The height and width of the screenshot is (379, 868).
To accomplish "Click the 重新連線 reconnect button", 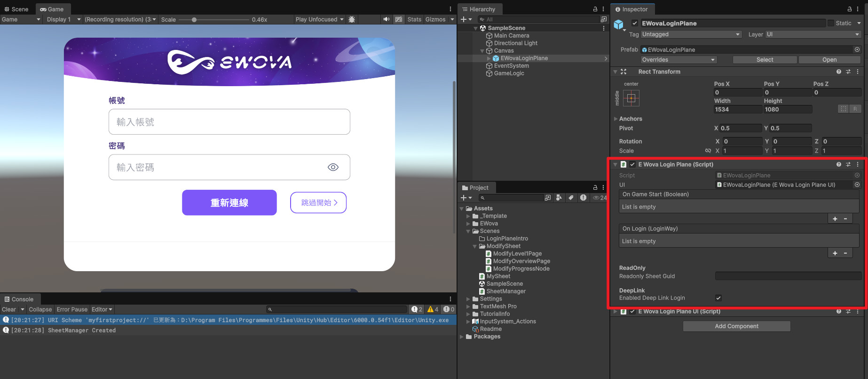I will pos(229,202).
